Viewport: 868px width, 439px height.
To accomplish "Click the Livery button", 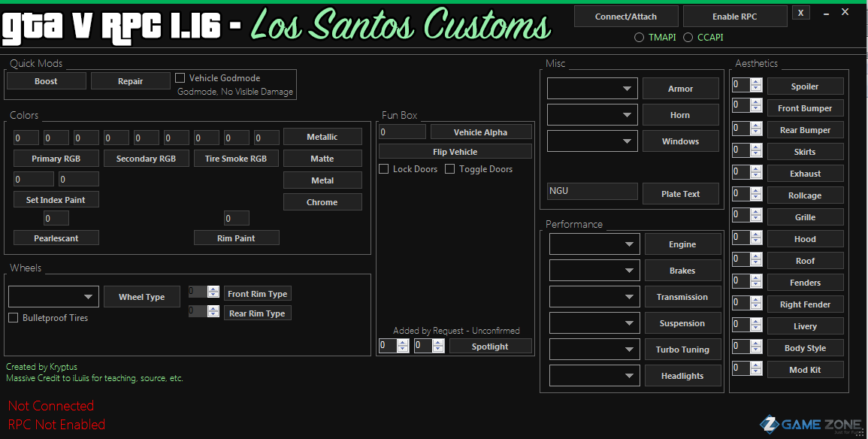I will click(805, 326).
